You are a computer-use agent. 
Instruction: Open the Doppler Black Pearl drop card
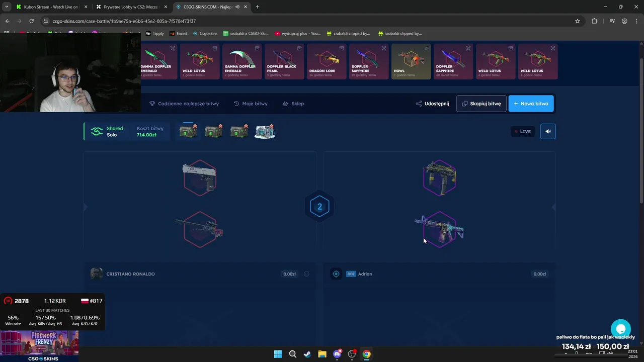tap(284, 61)
